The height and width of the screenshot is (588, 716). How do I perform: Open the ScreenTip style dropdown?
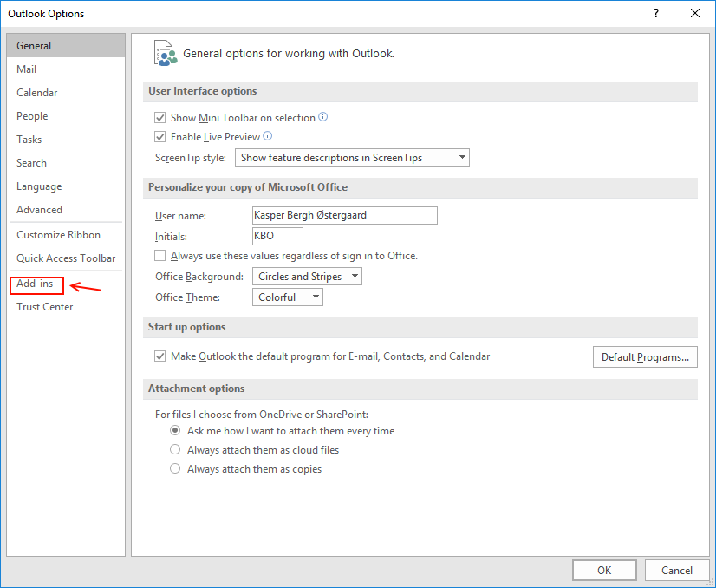point(352,158)
